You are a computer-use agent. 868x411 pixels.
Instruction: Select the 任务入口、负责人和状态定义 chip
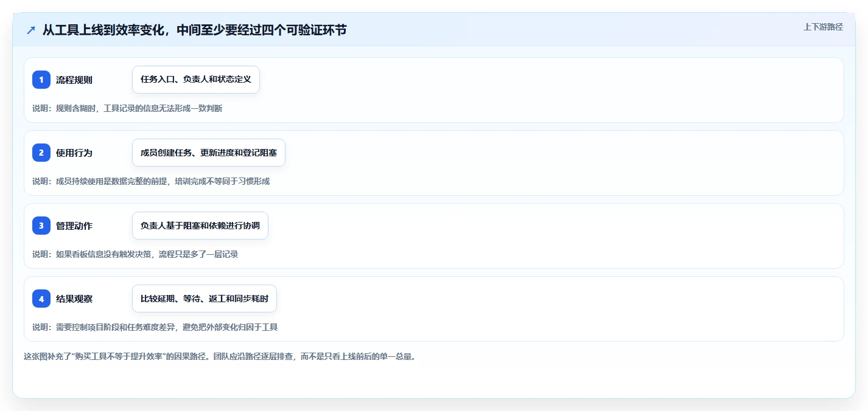(196, 80)
